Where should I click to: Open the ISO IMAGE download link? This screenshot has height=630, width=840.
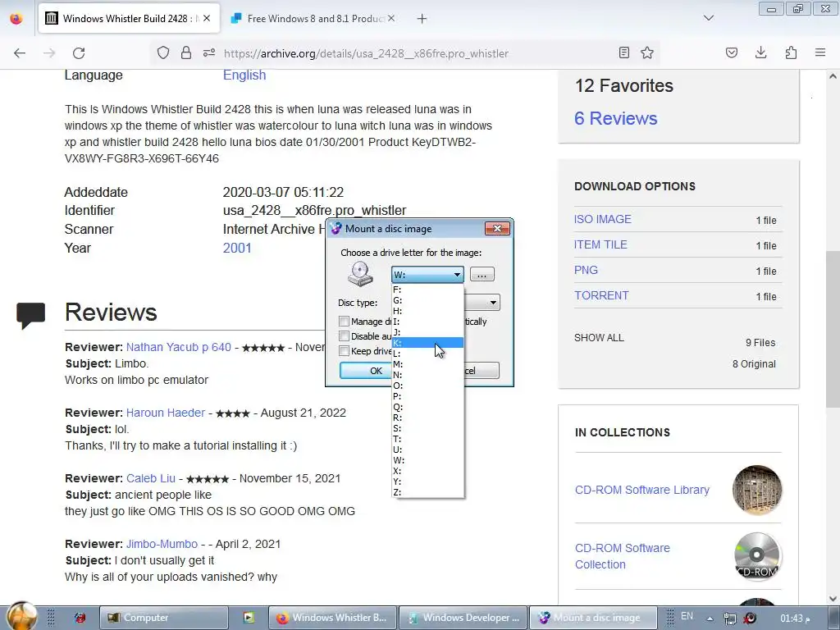[603, 219]
